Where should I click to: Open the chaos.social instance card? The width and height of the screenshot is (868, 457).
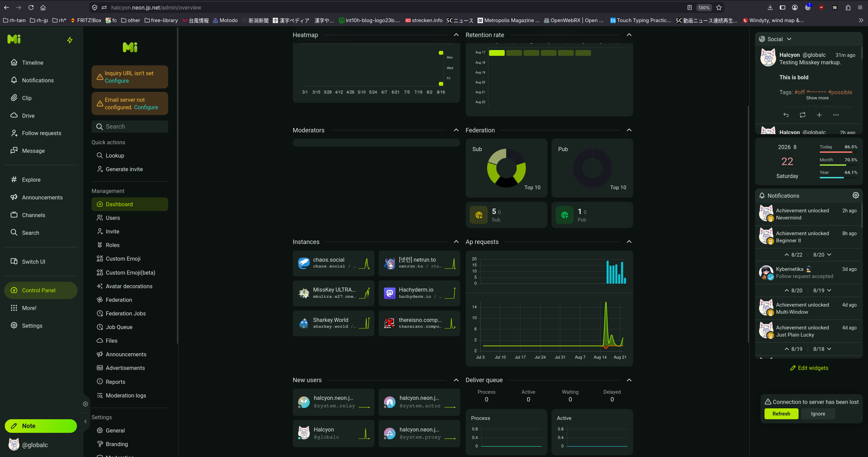[x=334, y=263]
